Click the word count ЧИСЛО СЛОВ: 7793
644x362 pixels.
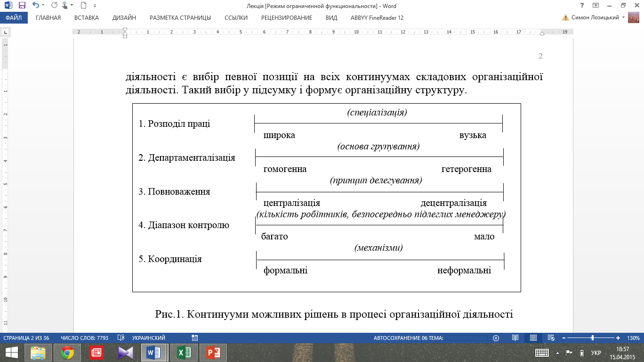[x=84, y=338]
